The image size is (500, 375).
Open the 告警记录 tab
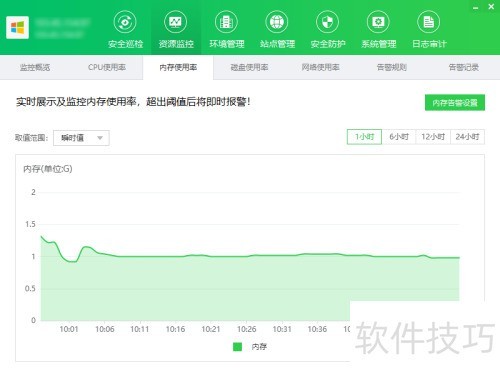[464, 67]
